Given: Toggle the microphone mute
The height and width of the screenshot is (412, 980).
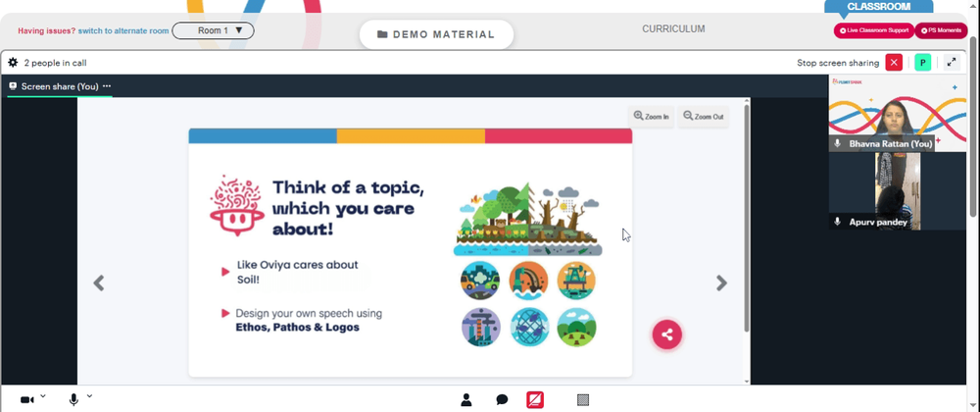Looking at the screenshot, I should coord(73,399).
